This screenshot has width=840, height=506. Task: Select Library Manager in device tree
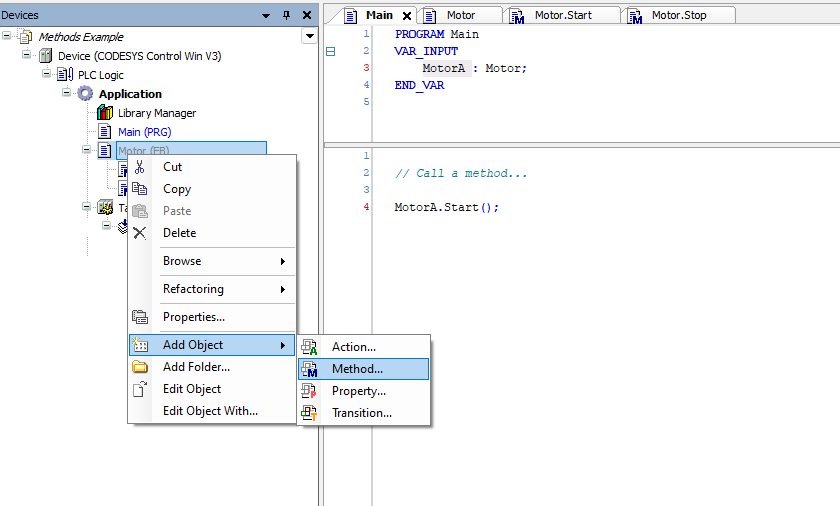pos(157,113)
